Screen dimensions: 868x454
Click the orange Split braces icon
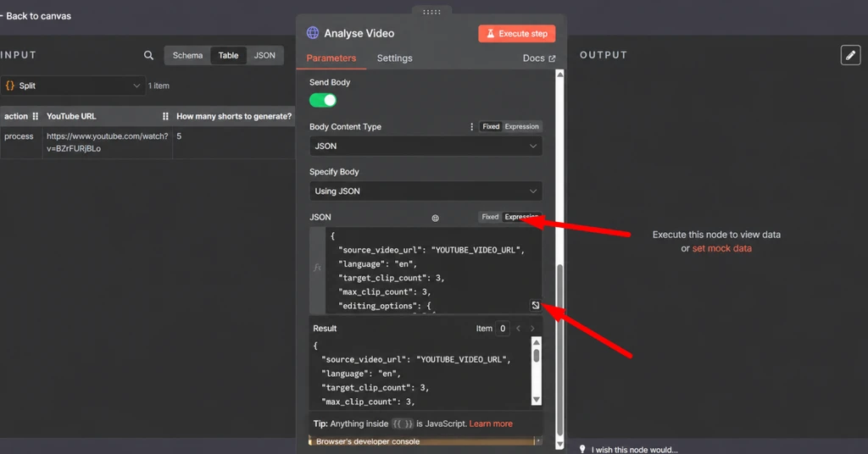pyautogui.click(x=10, y=86)
